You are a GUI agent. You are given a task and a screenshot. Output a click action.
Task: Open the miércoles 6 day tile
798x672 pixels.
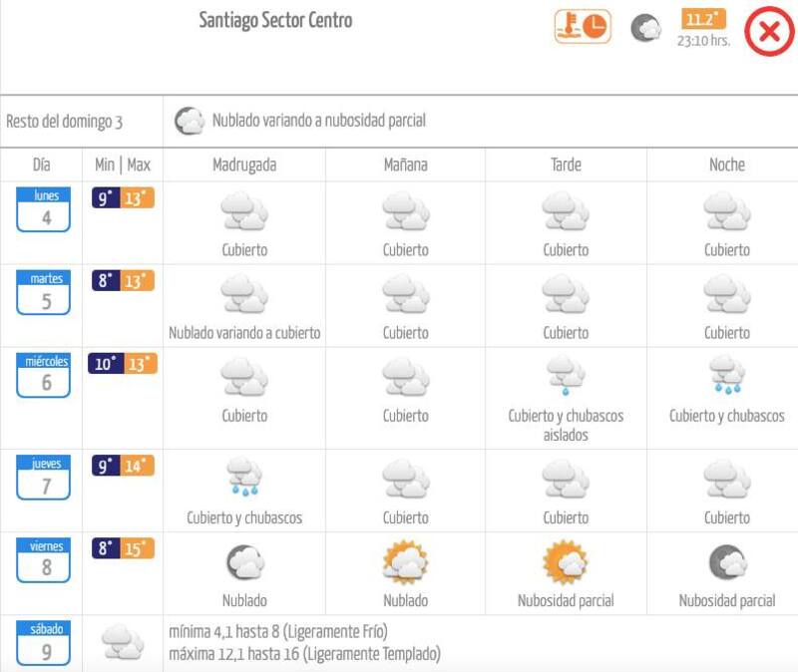click(44, 374)
